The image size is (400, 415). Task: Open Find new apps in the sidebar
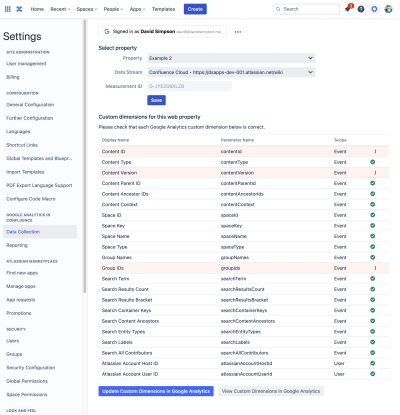point(22,273)
